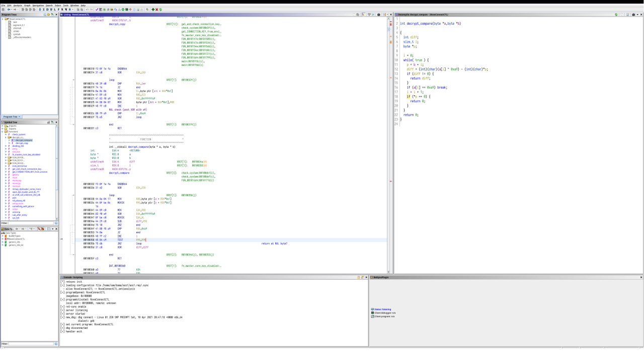Expand the Imports folder in Symbol Tree
This screenshot has width=644, height=352.
(x=3, y=126)
